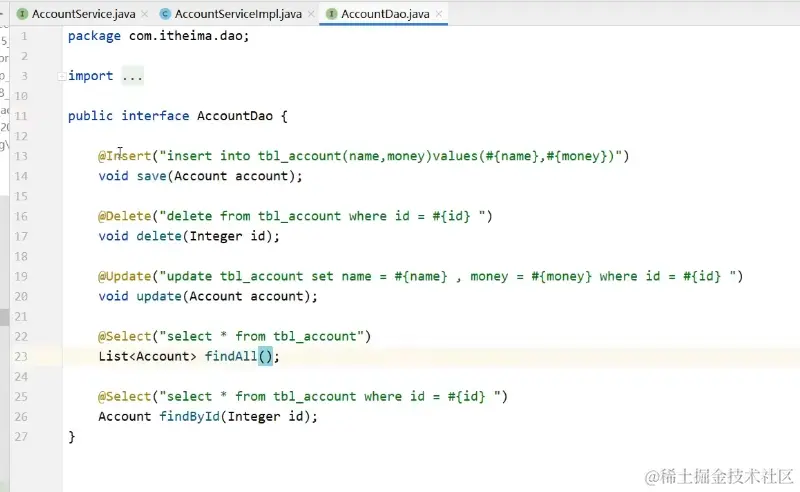The width and height of the screenshot is (800, 492).
Task: Click the AccountService.java interface icon
Action: coord(22,14)
